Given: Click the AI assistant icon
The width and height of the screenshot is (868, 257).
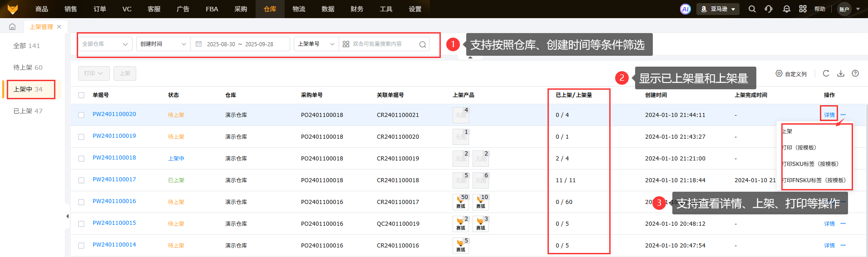Looking at the screenshot, I should coord(685,9).
